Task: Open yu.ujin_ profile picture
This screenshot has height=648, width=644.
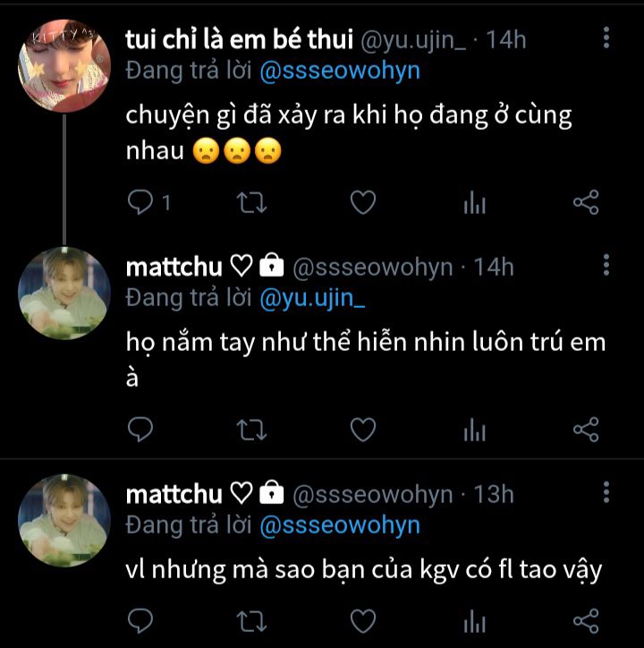Action: (64, 66)
